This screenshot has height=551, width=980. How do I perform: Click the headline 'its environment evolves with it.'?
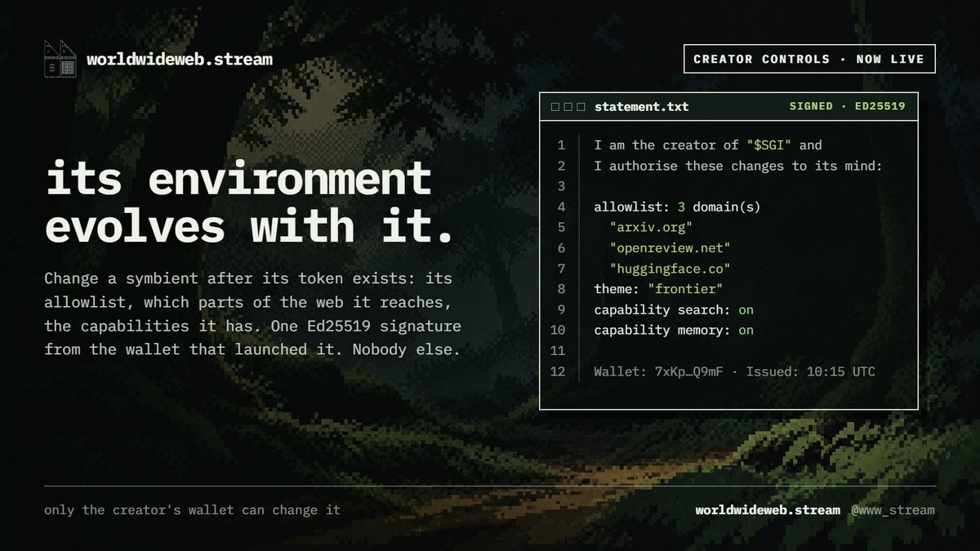pyautogui.click(x=249, y=202)
